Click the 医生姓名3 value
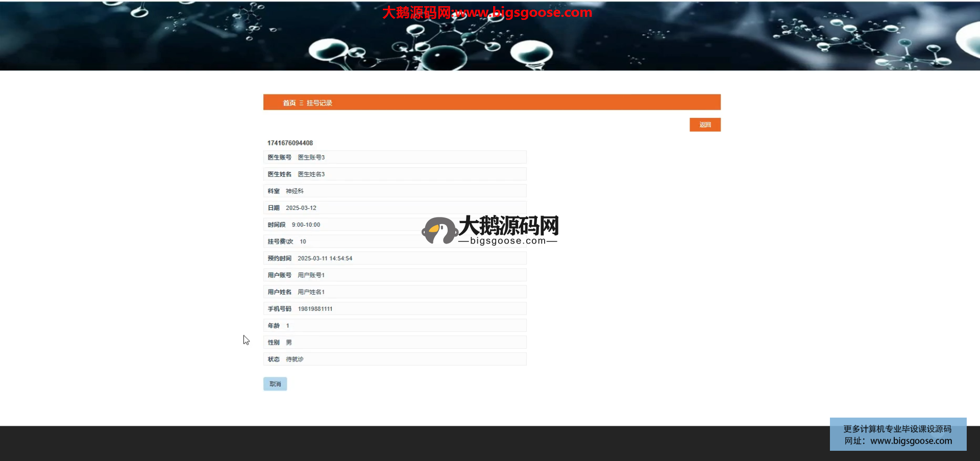Viewport: 980px width, 461px height. (x=311, y=175)
